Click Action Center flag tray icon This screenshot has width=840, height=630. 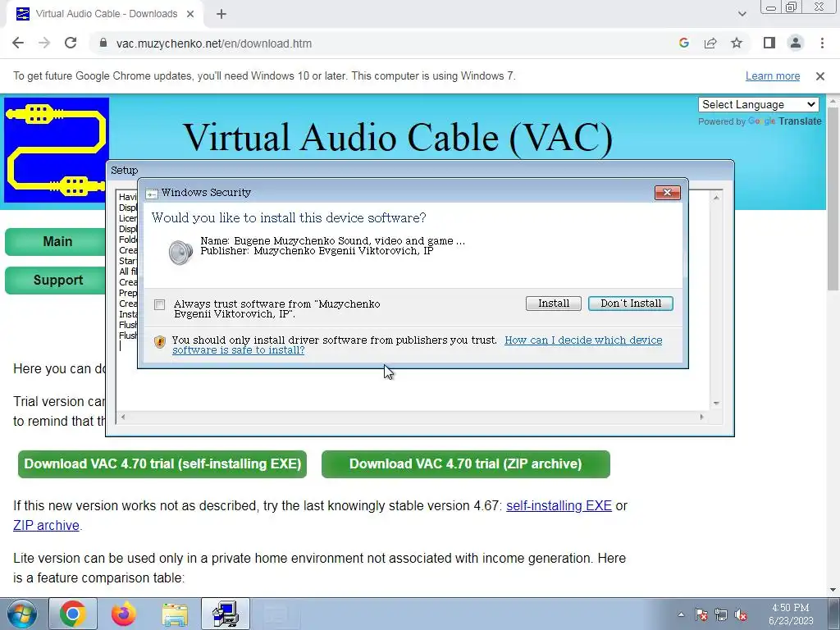click(701, 614)
